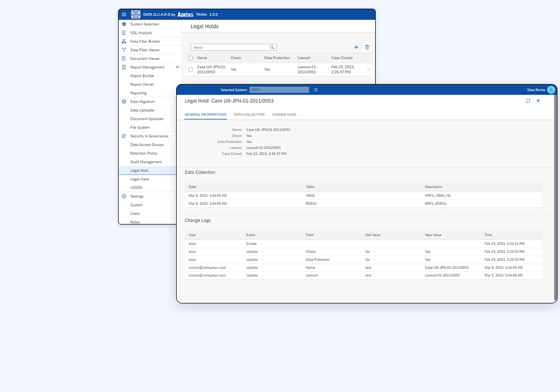Click the Silas Rocha user name
The width and height of the screenshot is (560, 392).
(536, 90)
